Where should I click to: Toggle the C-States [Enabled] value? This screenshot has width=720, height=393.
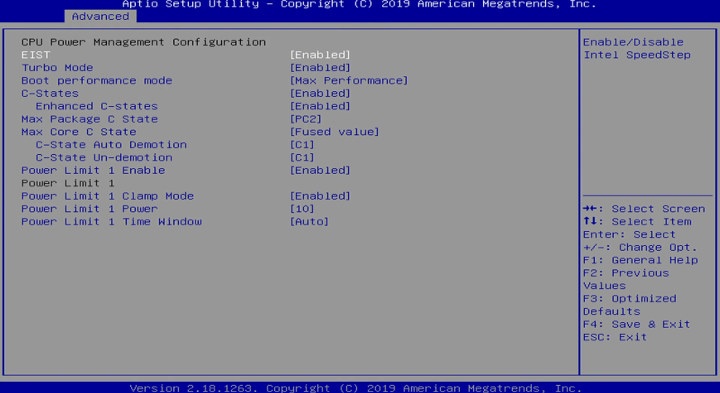pyautogui.click(x=320, y=93)
